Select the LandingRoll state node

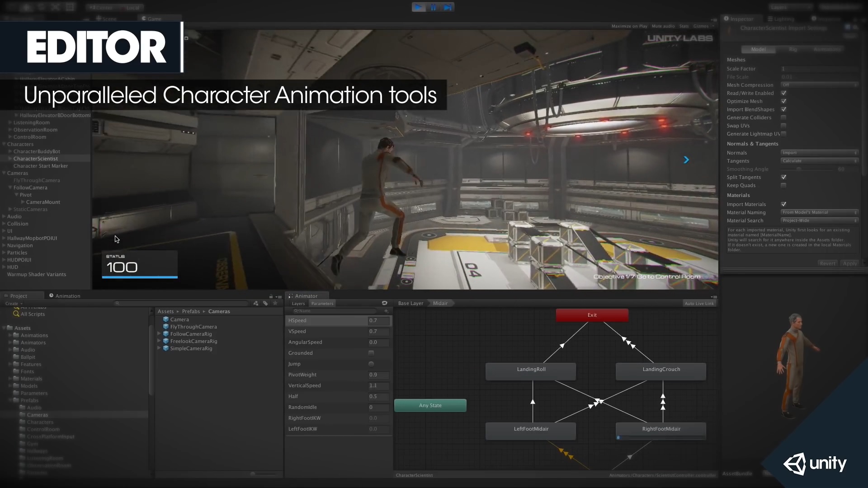click(531, 371)
